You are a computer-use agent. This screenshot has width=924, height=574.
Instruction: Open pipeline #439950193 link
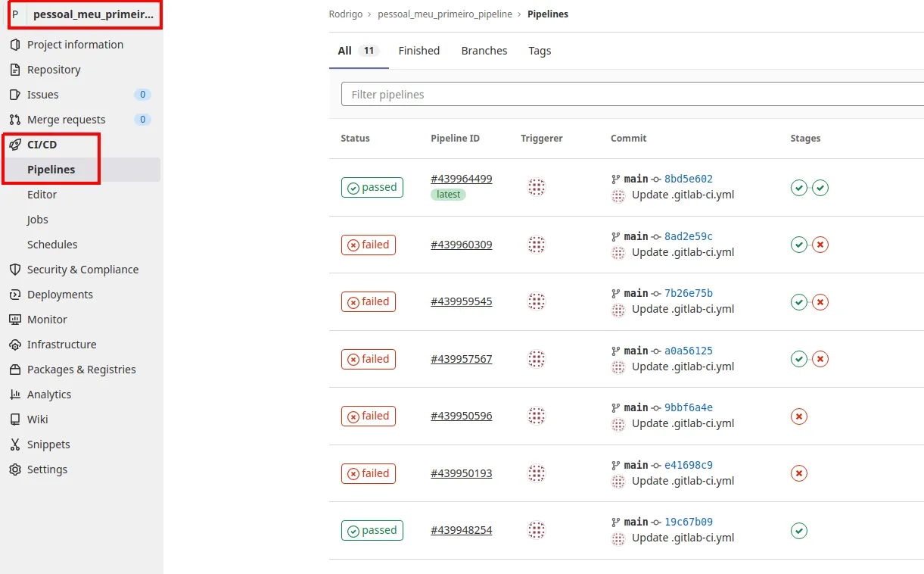point(462,473)
